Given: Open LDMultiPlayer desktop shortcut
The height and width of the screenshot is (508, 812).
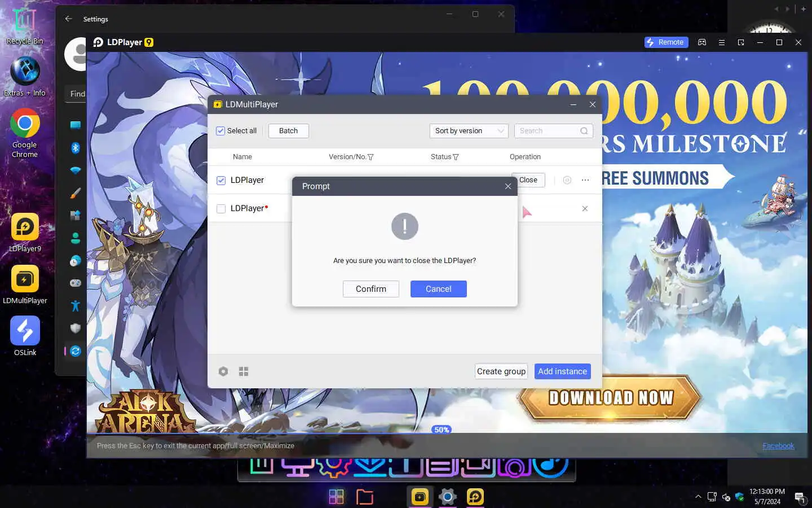Looking at the screenshot, I should pos(25,284).
